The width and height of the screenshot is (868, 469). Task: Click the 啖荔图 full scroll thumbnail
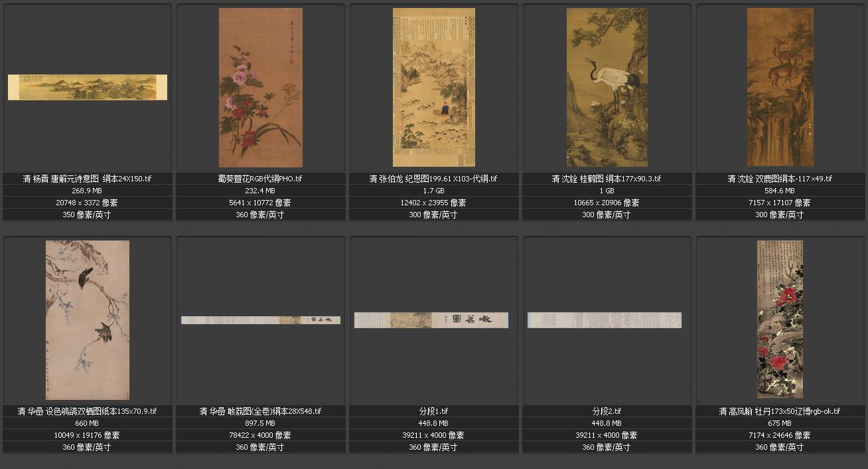[x=261, y=320]
